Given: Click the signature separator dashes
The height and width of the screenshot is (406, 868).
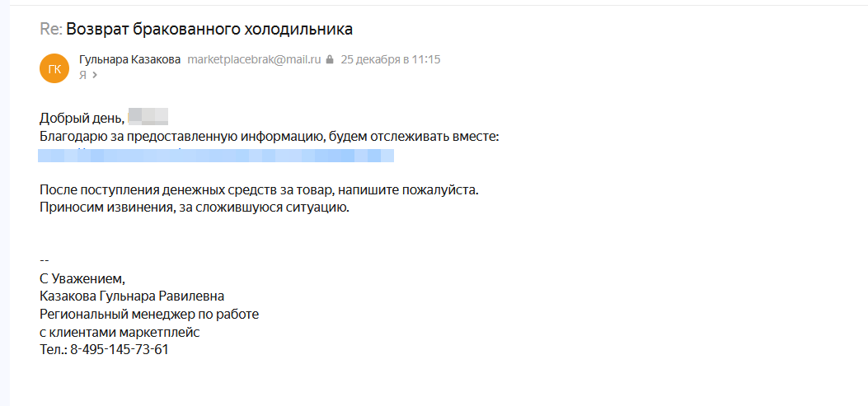Looking at the screenshot, I should click(x=45, y=260).
